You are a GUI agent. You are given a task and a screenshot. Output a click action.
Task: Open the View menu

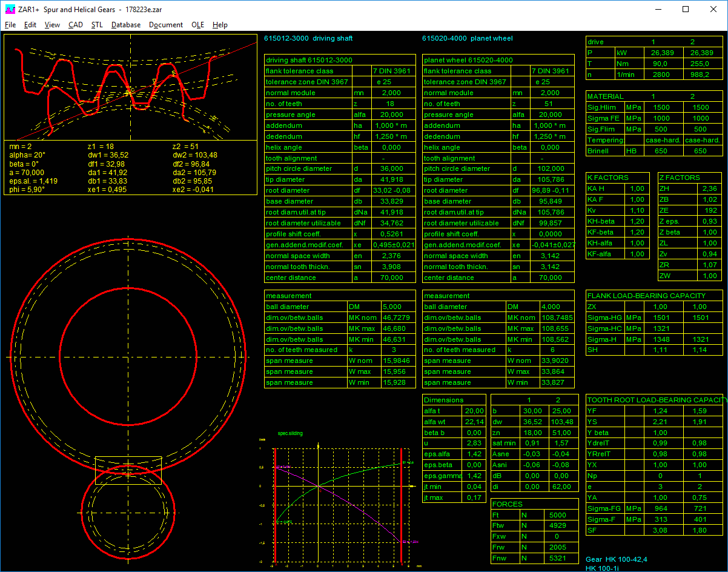pyautogui.click(x=52, y=25)
